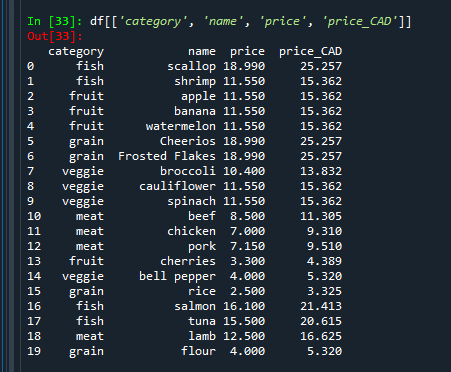Image resolution: width=451 pixels, height=372 pixels.
Task: Click the watermelon entry in row 4
Action: click(x=180, y=126)
